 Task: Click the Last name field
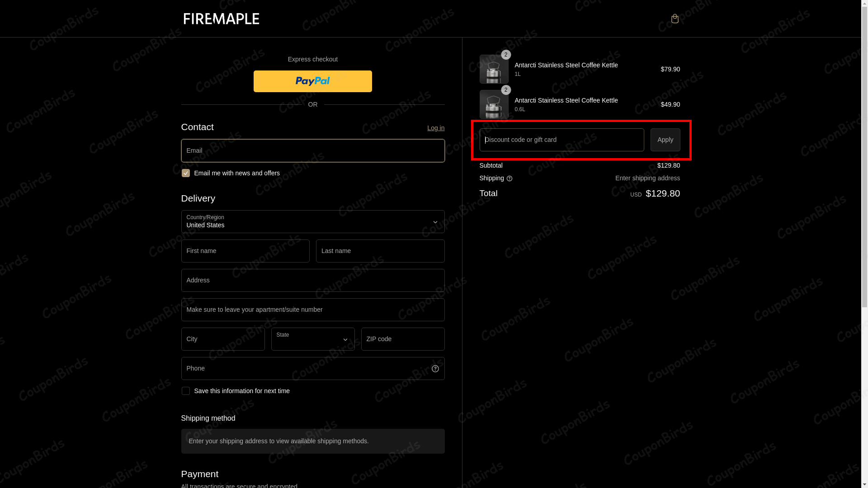380,251
